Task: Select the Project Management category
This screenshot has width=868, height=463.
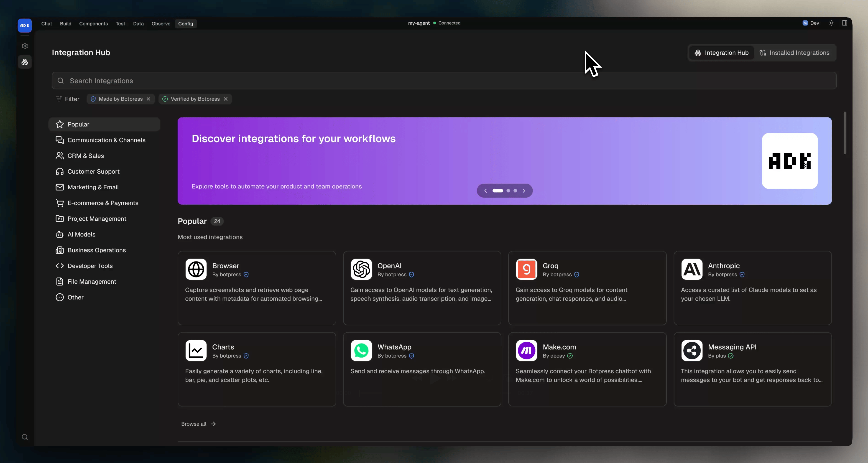Action: (105, 219)
